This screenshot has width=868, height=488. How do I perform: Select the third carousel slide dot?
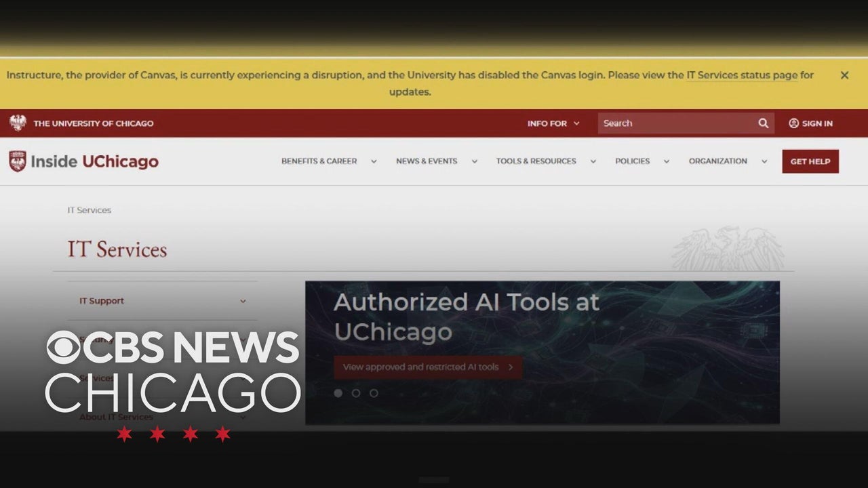374,393
